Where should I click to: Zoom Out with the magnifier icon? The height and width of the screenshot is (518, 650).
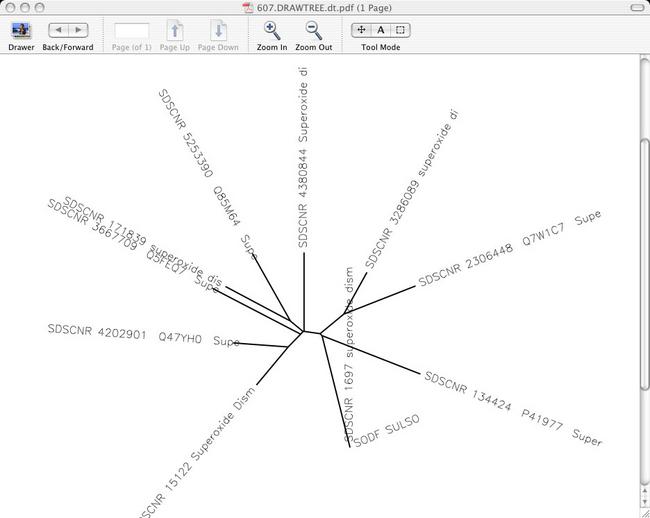click(x=313, y=31)
